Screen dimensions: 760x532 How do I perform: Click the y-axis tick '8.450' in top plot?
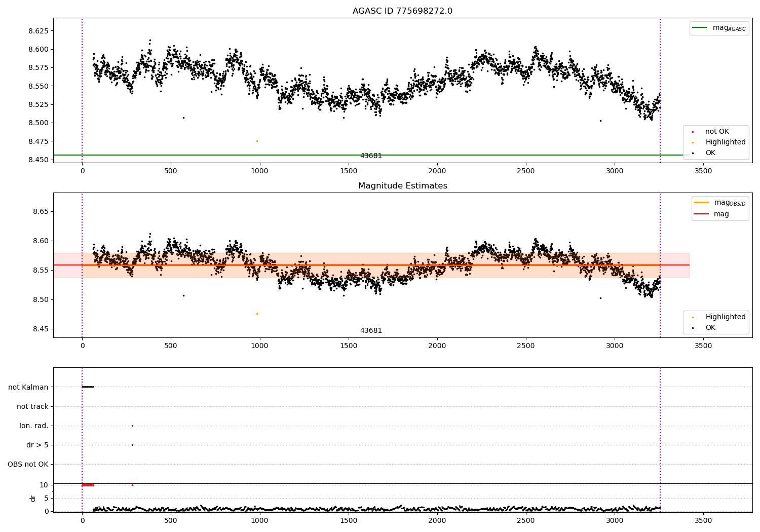39,160
